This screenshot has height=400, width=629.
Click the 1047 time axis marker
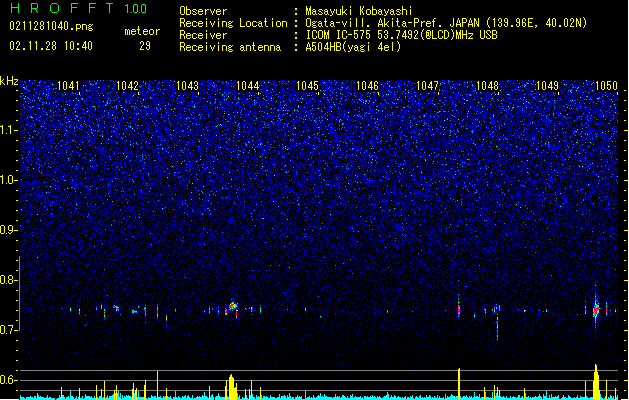[x=428, y=86]
